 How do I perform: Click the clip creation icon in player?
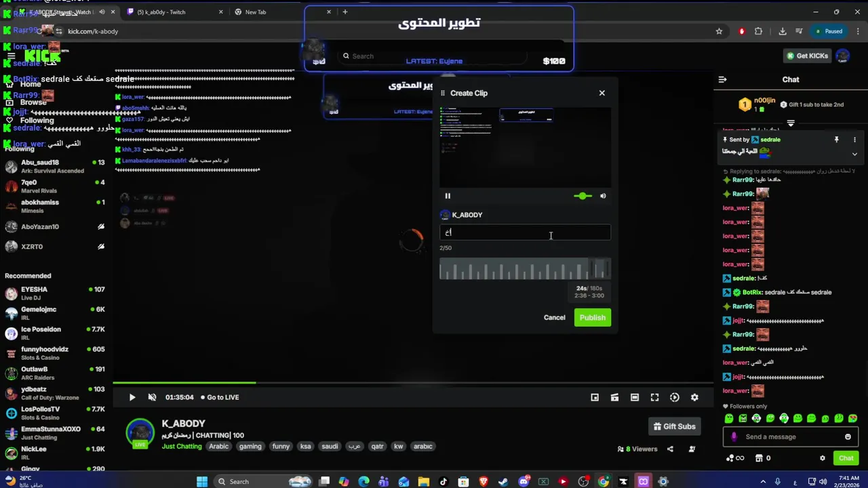[x=614, y=397]
